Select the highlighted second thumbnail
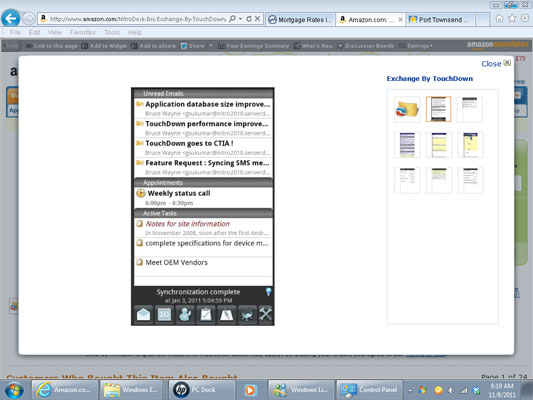Image resolution: width=533 pixels, height=400 pixels. pyautogui.click(x=439, y=109)
